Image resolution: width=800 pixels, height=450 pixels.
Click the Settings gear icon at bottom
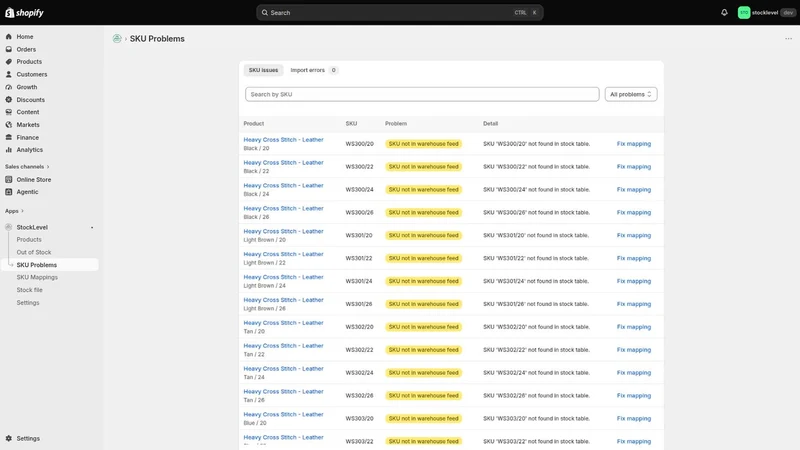tap(9, 439)
